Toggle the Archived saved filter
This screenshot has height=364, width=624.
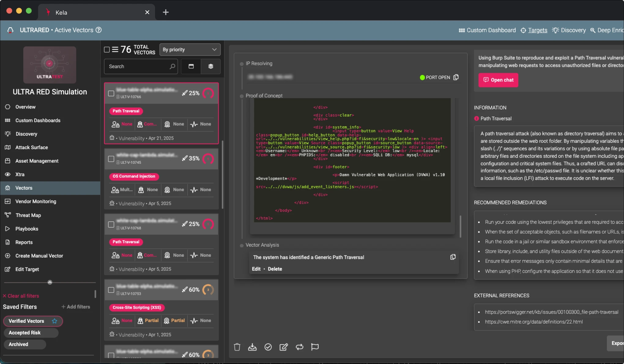[x=25, y=344]
